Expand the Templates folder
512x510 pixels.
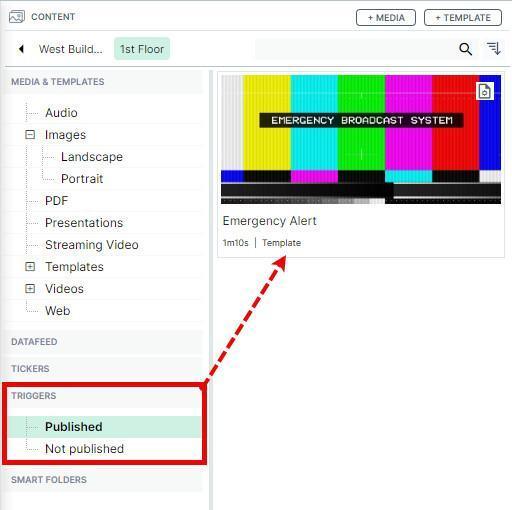coord(30,267)
